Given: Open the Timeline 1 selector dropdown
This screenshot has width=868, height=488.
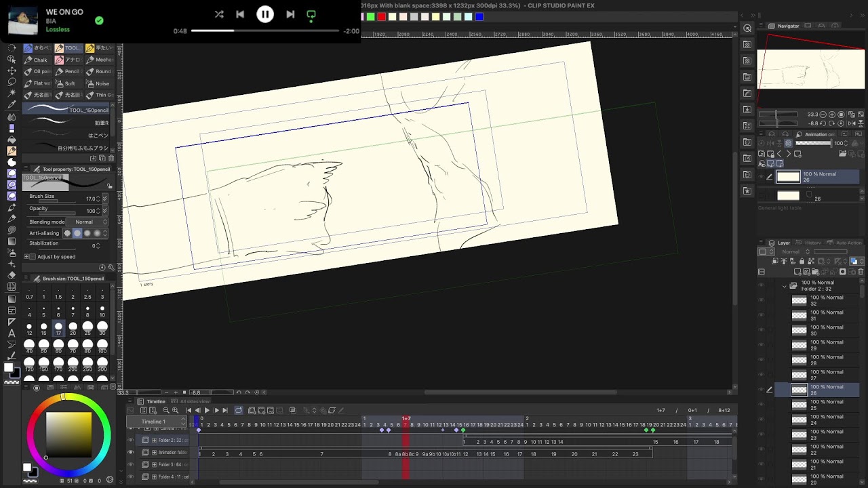Looking at the screenshot, I should [157, 421].
